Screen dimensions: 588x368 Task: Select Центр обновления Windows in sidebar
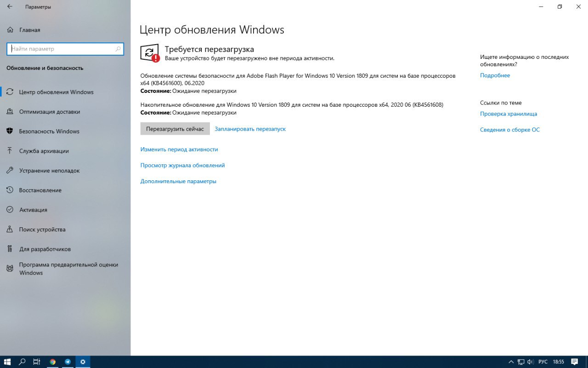pos(65,92)
